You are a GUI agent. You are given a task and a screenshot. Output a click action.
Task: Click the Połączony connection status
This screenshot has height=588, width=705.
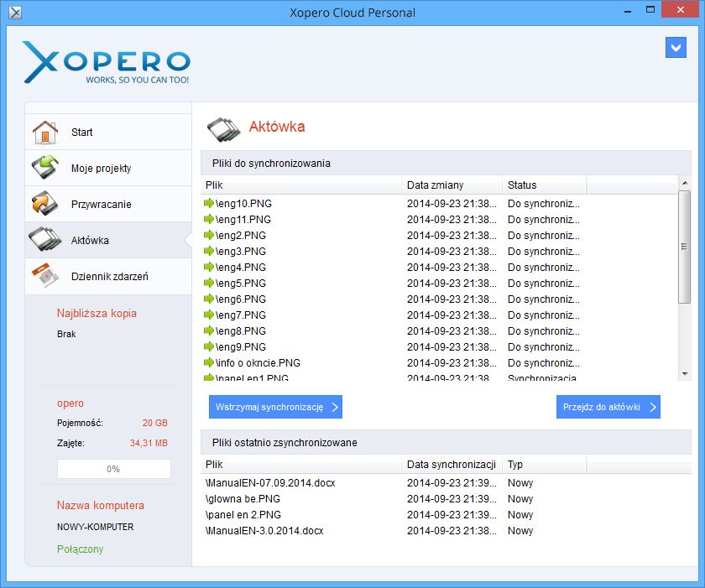point(80,549)
